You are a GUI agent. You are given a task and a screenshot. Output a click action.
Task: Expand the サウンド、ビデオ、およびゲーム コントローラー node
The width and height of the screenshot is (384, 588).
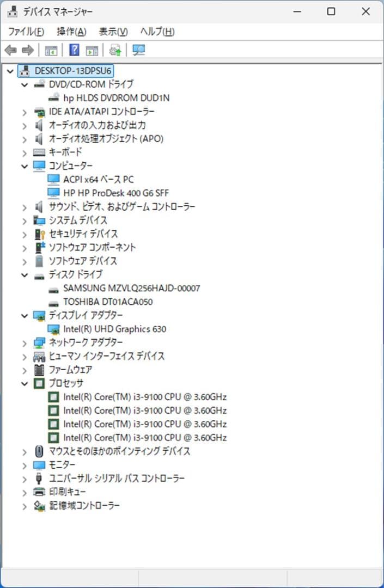[x=25, y=207]
